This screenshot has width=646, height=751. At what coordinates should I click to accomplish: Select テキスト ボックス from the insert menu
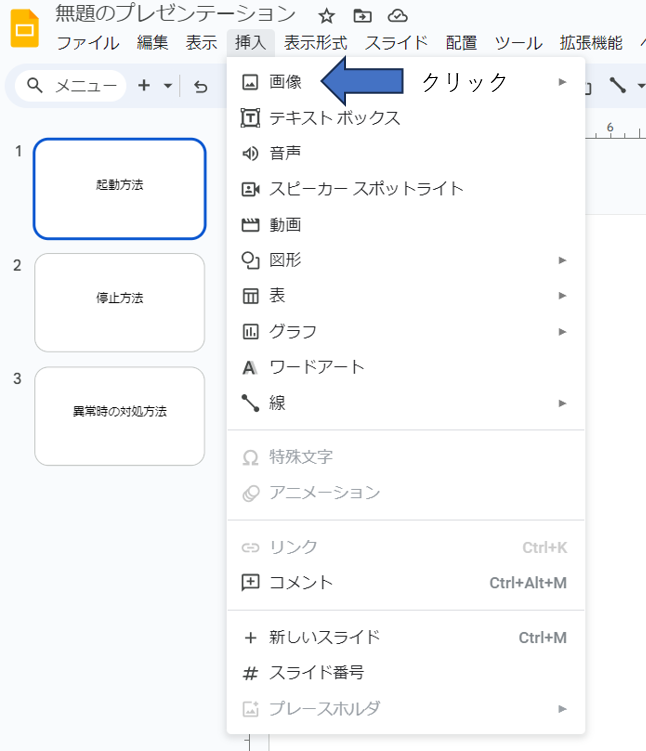pos(334,118)
